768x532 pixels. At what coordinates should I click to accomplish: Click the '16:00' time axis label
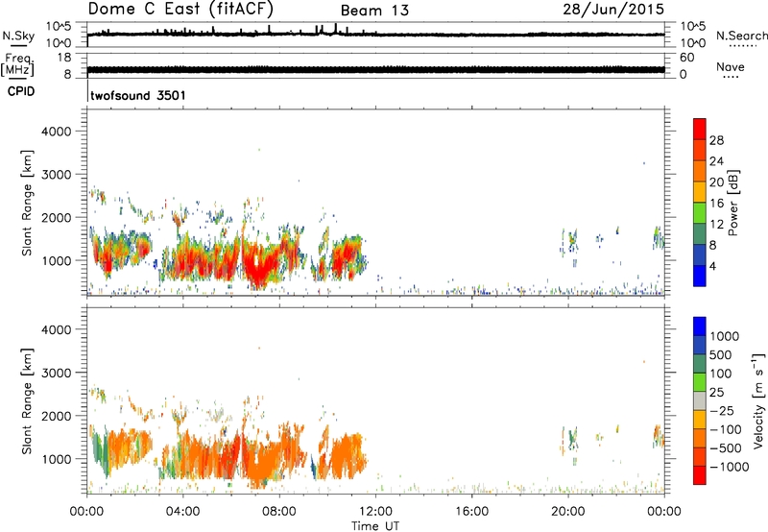pyautogui.click(x=471, y=512)
